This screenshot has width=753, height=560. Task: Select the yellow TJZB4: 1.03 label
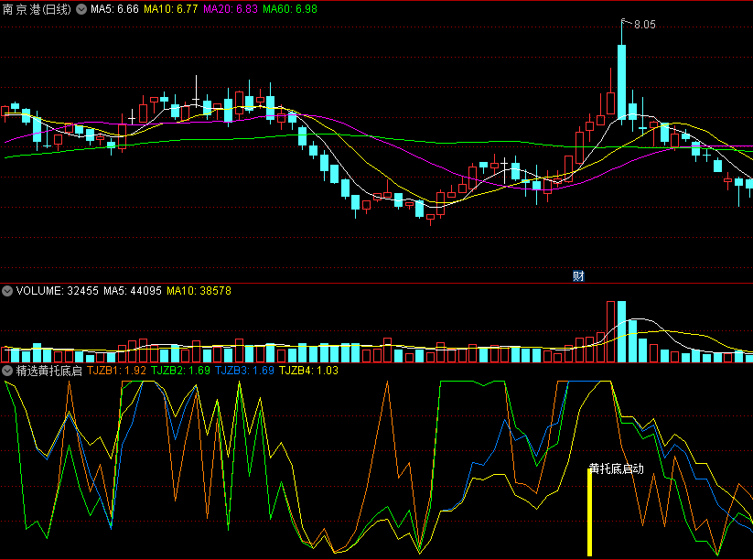(x=308, y=371)
